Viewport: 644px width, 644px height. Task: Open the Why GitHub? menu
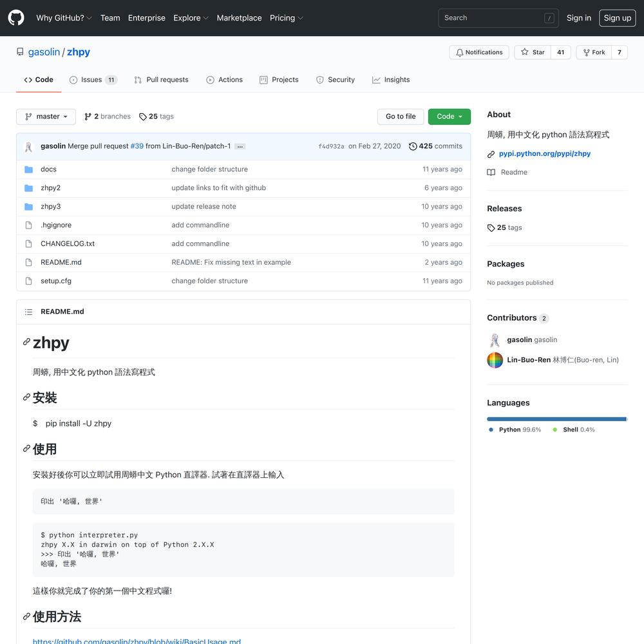coord(64,18)
